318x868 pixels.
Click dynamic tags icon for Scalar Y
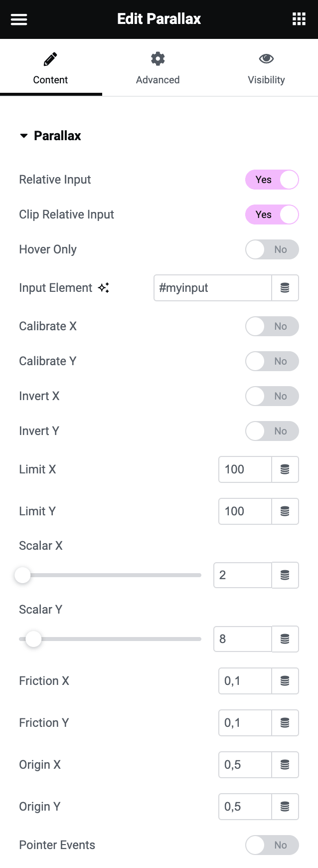tap(285, 639)
